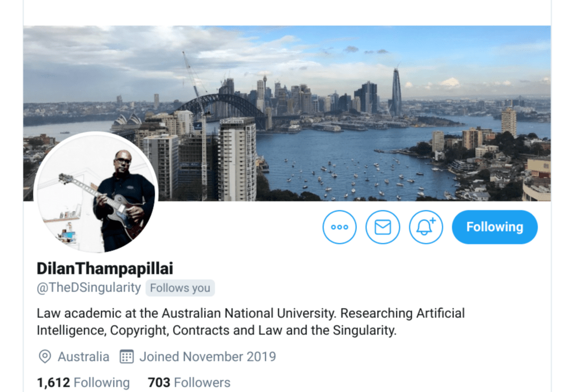Click the 1,612 following count number
The height and width of the screenshot is (392, 574).
tap(54, 383)
